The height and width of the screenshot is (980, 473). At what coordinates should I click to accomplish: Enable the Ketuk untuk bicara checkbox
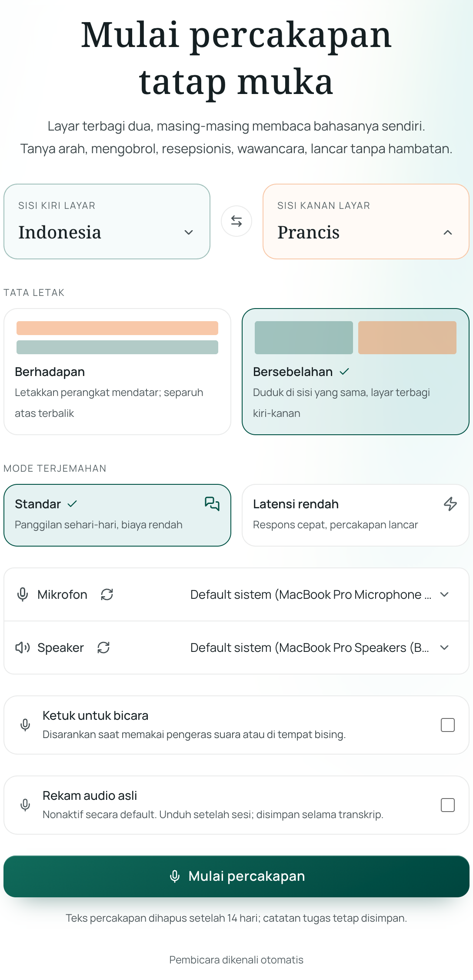(448, 725)
